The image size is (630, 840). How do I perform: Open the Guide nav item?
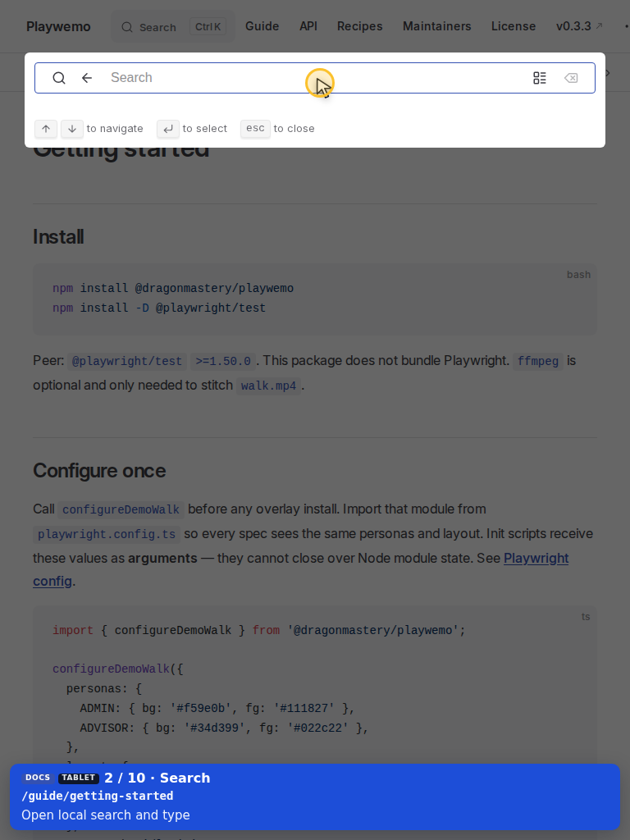point(262,26)
